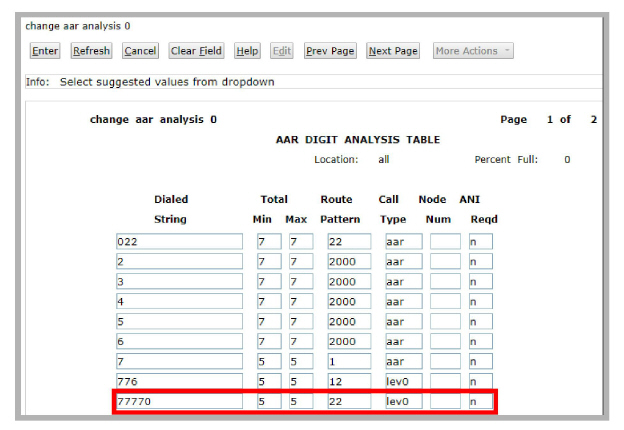
Task: Click the Min field in the 776 row
Action: 269,381
